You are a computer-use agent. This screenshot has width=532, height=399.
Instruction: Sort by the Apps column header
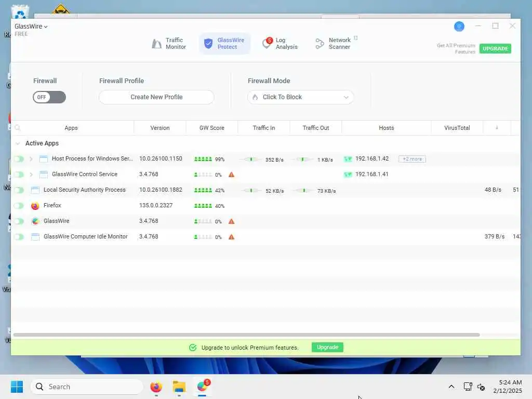pyautogui.click(x=71, y=128)
